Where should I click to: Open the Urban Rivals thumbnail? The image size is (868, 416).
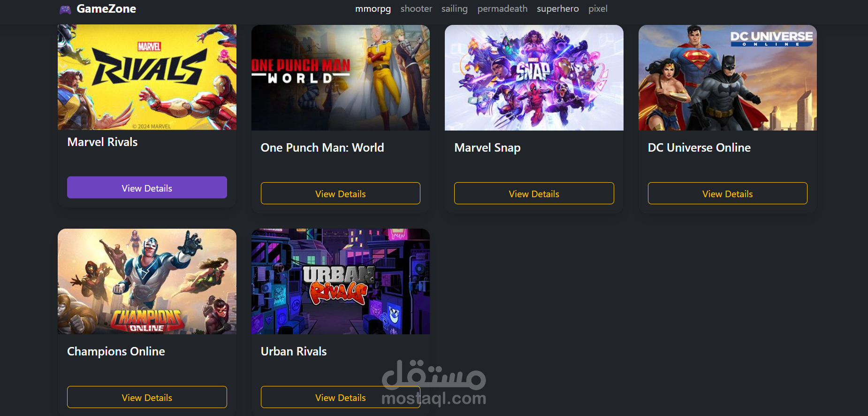pos(341,281)
